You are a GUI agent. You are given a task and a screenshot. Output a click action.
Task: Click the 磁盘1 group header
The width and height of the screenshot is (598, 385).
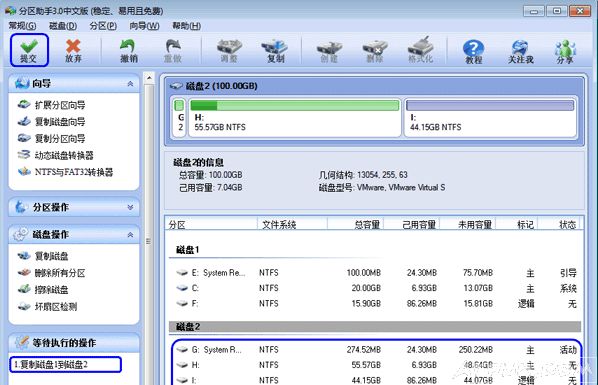click(x=187, y=250)
